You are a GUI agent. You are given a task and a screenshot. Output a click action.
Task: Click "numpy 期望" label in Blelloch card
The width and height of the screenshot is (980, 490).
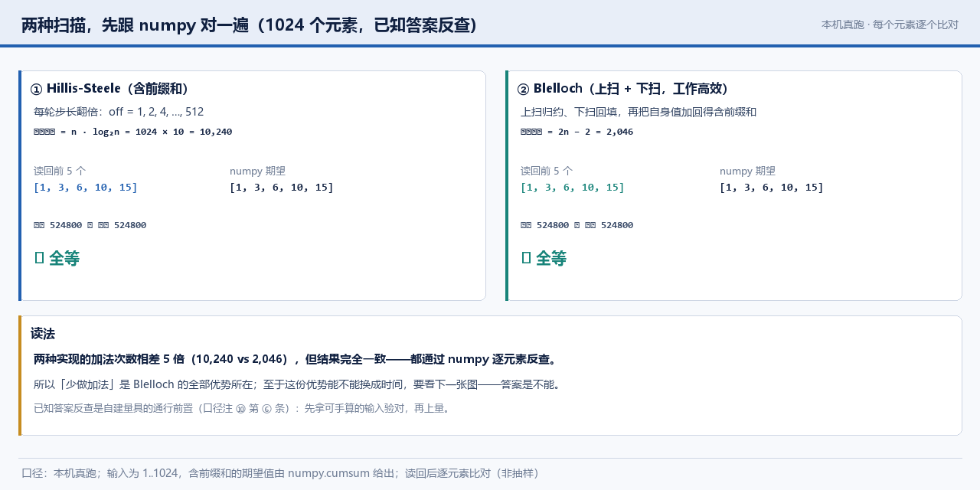point(747,171)
